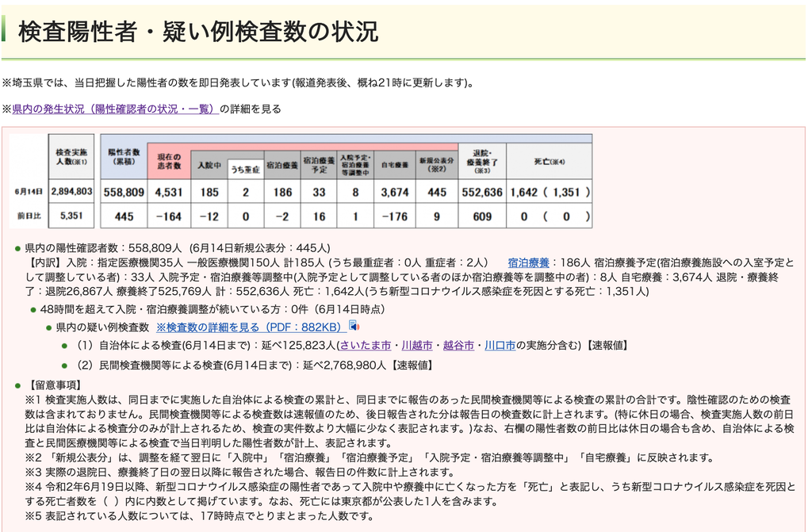Follow the さいたま市 link
812x532 pixels.
[x=365, y=345]
